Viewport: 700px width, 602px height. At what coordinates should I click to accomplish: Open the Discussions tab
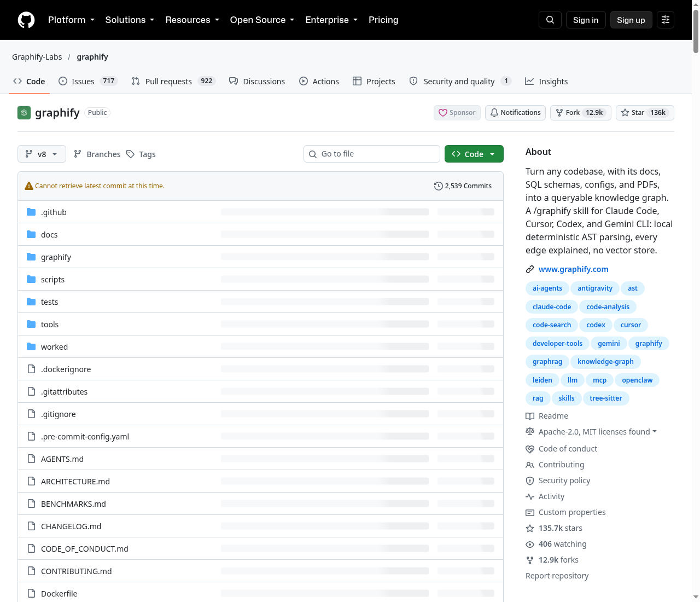(x=257, y=81)
